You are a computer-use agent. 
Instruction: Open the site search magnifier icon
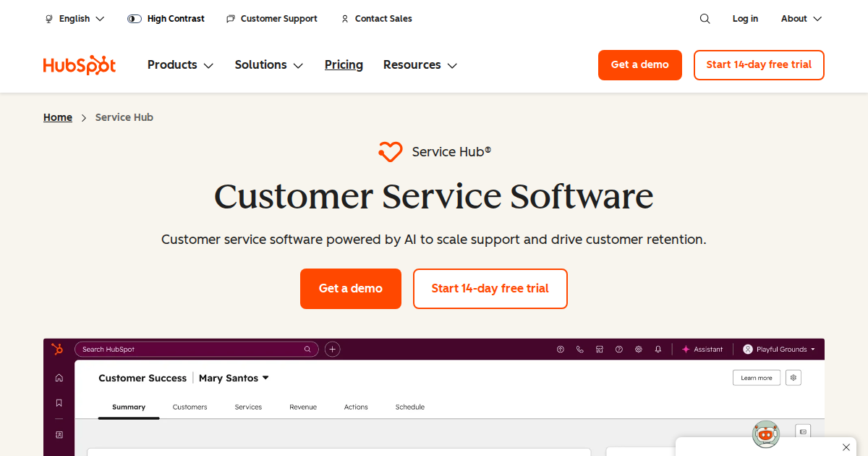[x=705, y=19]
